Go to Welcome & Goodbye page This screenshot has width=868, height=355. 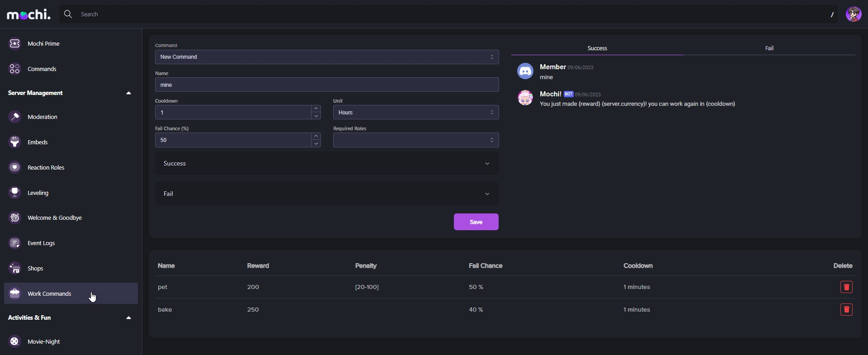tap(55, 218)
